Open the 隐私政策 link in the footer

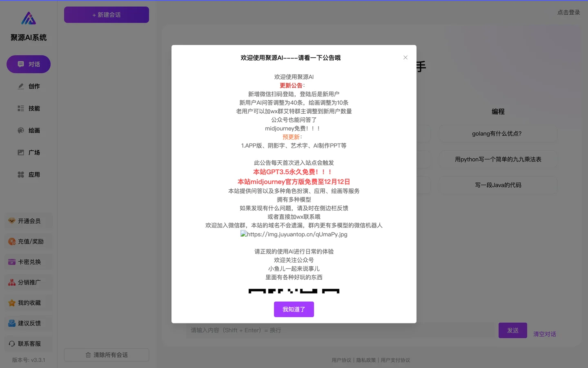coord(366,360)
